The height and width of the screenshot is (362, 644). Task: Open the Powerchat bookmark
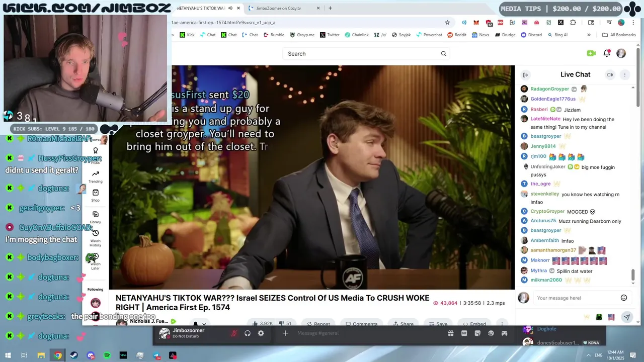point(429,35)
